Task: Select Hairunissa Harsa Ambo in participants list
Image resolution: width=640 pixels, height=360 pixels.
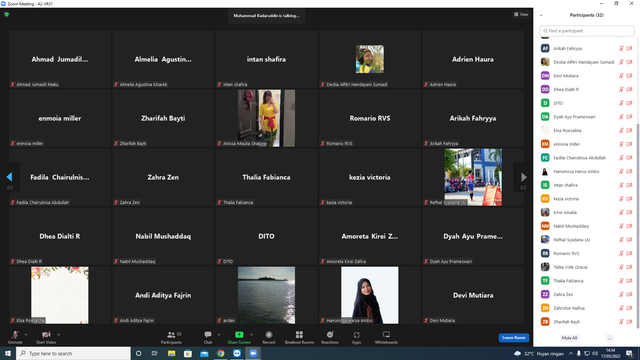Action: (587, 171)
